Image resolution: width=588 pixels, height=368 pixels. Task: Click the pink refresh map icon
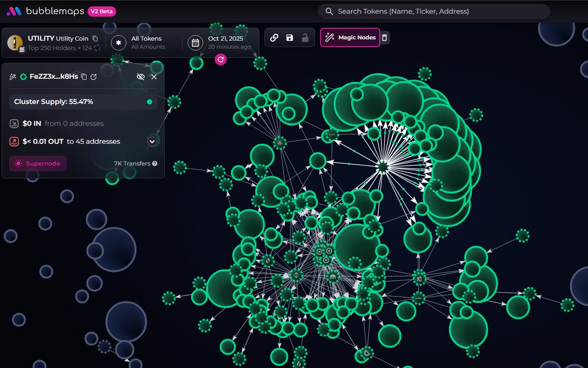coord(220,59)
